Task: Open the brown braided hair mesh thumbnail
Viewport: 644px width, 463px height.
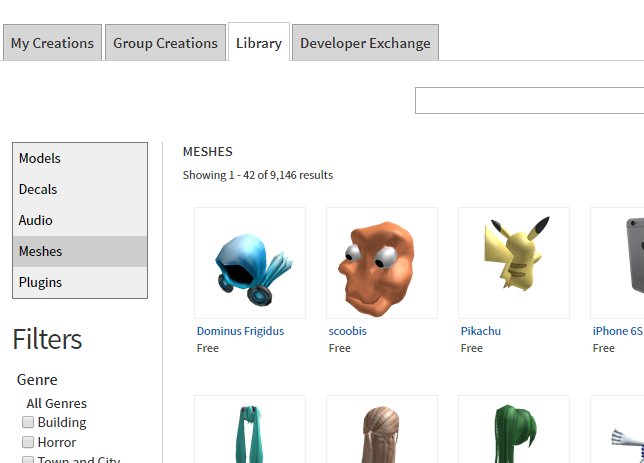Action: coord(382,429)
